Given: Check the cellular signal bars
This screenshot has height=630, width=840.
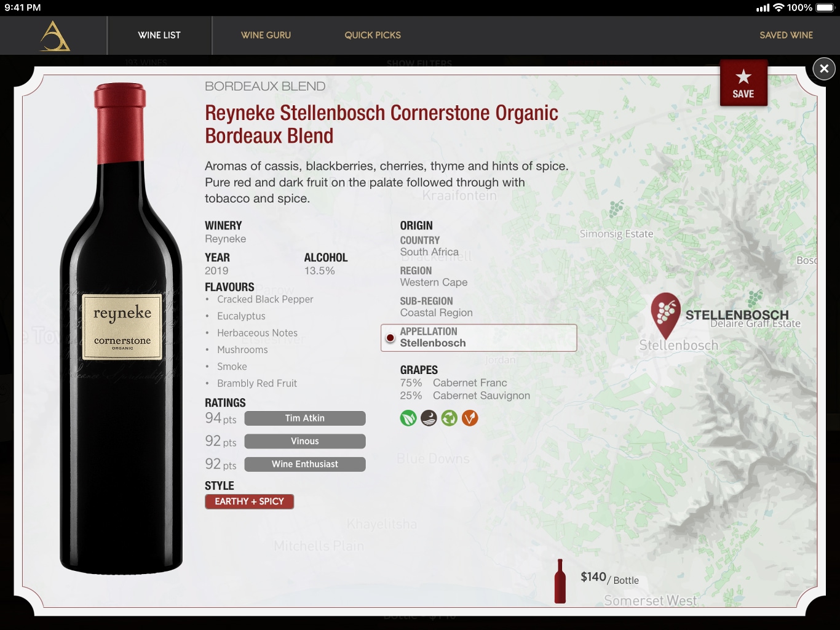Looking at the screenshot, I should [x=763, y=8].
